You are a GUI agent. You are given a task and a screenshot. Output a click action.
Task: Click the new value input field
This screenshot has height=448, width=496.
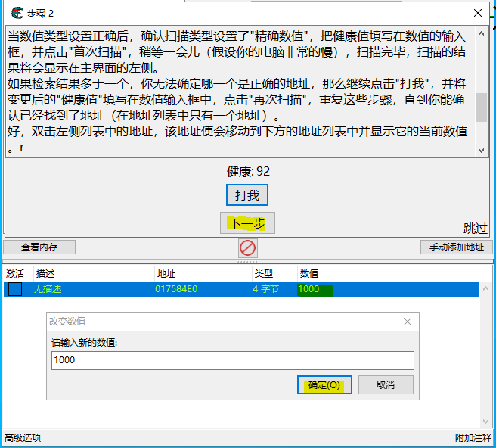coord(233,360)
